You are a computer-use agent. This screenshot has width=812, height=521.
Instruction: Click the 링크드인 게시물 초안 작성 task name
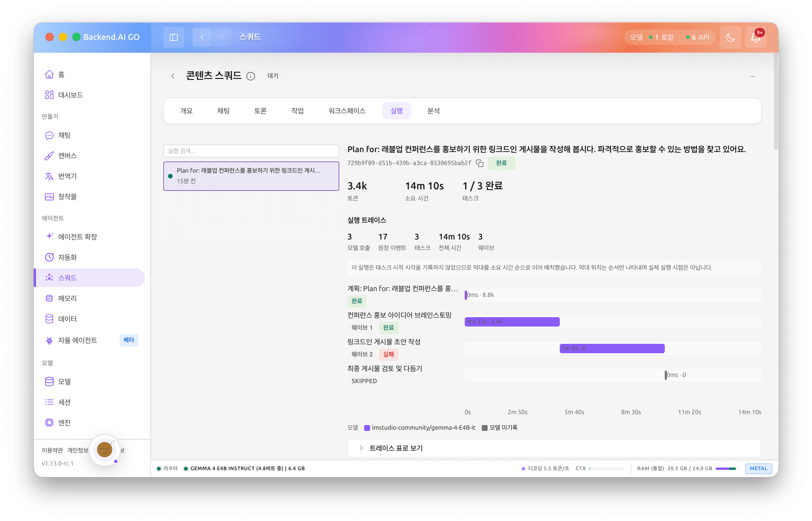(384, 342)
